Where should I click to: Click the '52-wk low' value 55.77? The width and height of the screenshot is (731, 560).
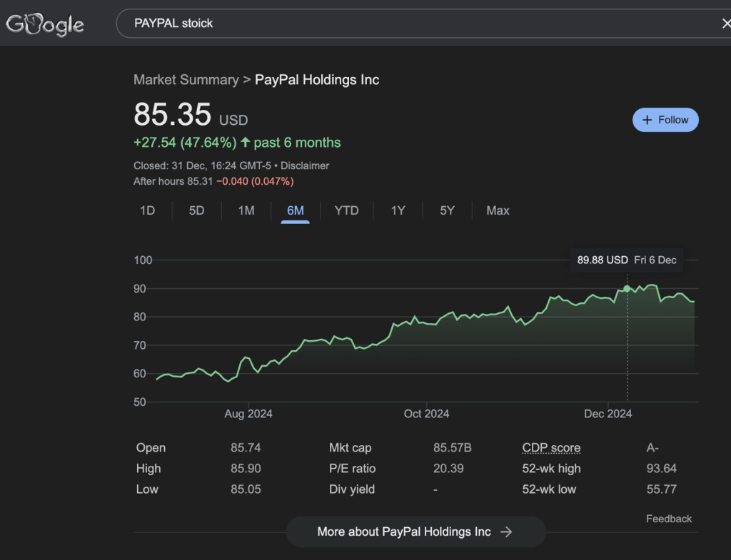coord(662,489)
